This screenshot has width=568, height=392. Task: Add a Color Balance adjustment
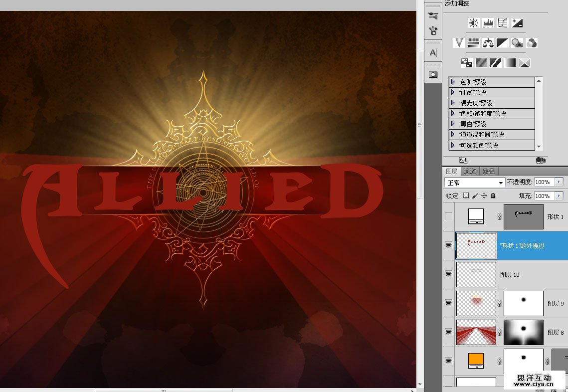click(x=488, y=43)
